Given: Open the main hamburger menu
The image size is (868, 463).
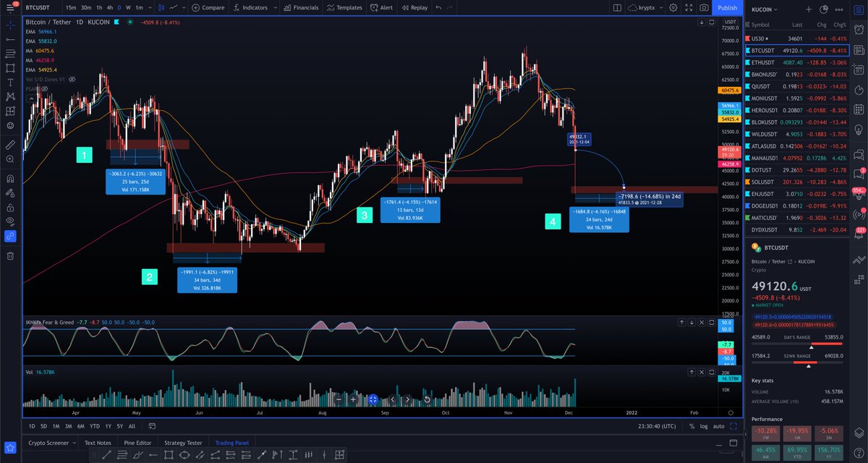Looking at the screenshot, I should coord(10,8).
